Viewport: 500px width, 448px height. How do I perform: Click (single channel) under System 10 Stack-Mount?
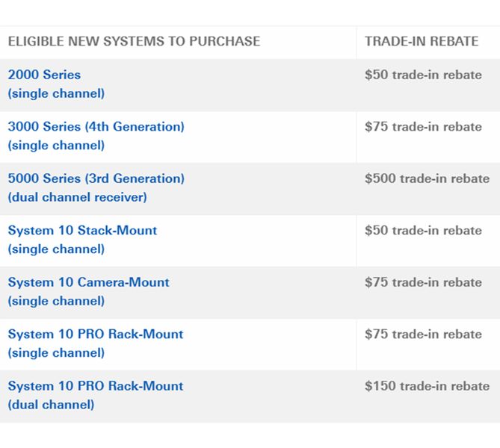pos(57,249)
